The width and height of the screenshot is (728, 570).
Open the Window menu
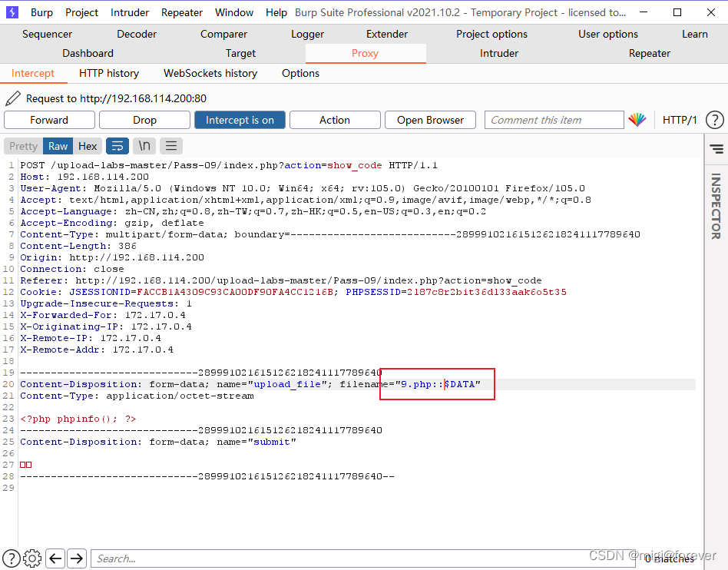tap(234, 12)
